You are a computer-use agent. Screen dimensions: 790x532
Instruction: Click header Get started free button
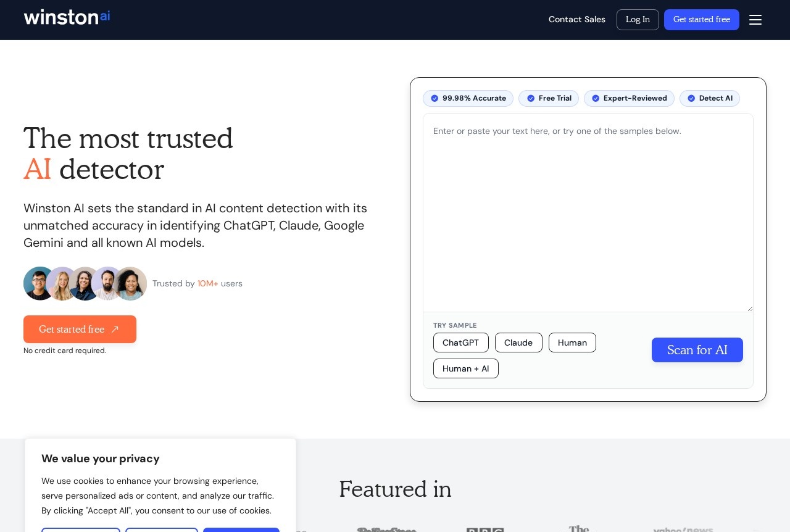pyautogui.click(x=702, y=20)
